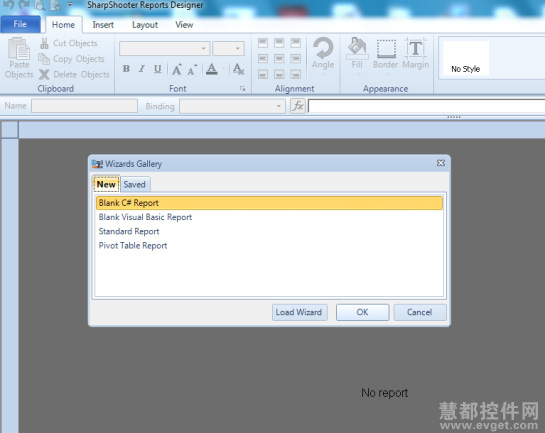This screenshot has height=433, width=545.
Task: Click the shrink font icon
Action: pyautogui.click(x=192, y=70)
